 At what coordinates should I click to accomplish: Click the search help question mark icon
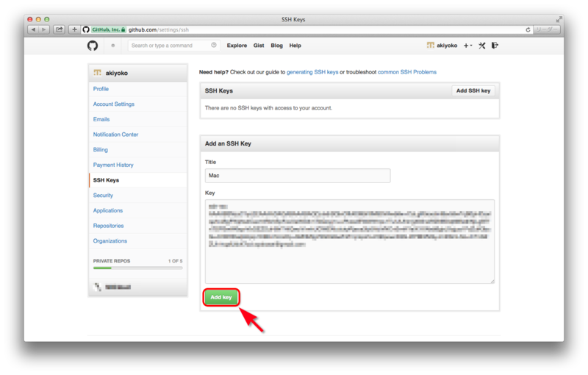214,45
